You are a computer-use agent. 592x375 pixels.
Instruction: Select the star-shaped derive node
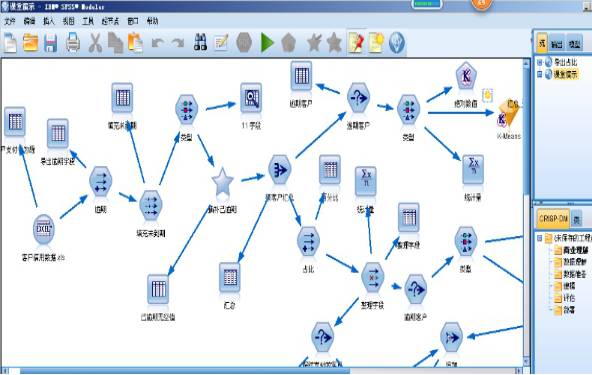tap(222, 182)
